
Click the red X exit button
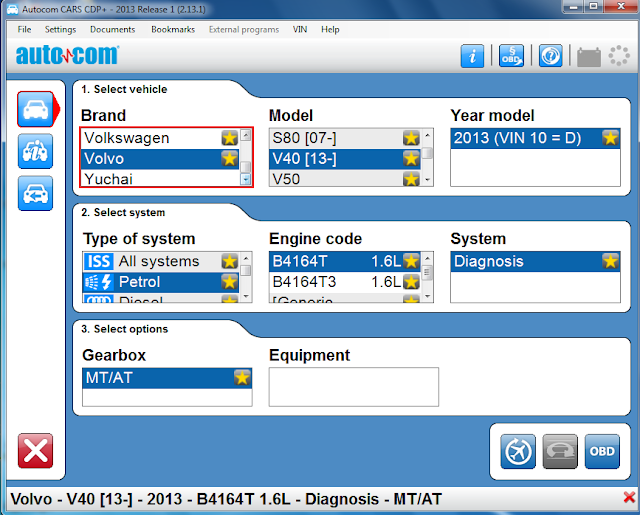(36, 451)
